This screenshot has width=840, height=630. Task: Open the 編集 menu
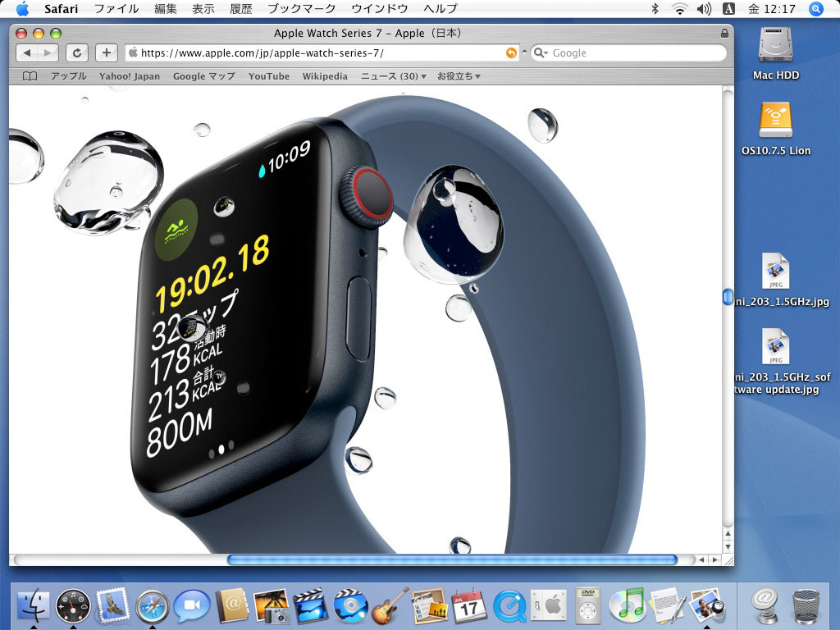coord(166,8)
